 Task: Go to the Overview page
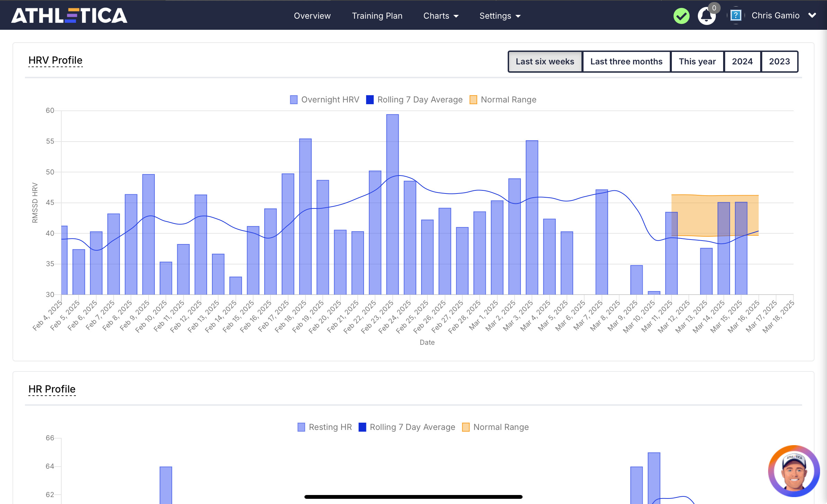312,16
